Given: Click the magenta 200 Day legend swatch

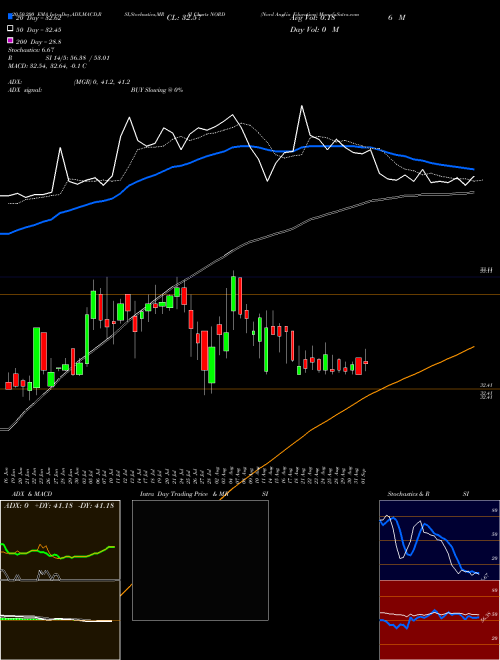Looking at the screenshot, I should pos(10,41).
